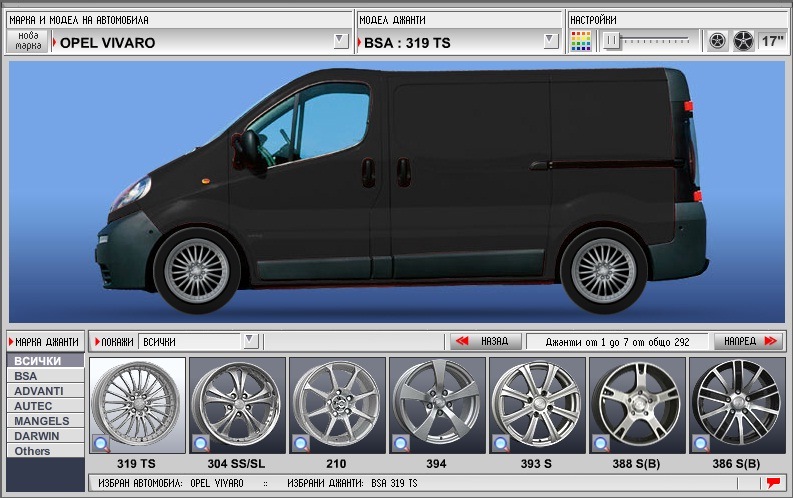793x498 pixels.
Task: Click the '386 S(B)' wheel label
Action: pos(736,464)
